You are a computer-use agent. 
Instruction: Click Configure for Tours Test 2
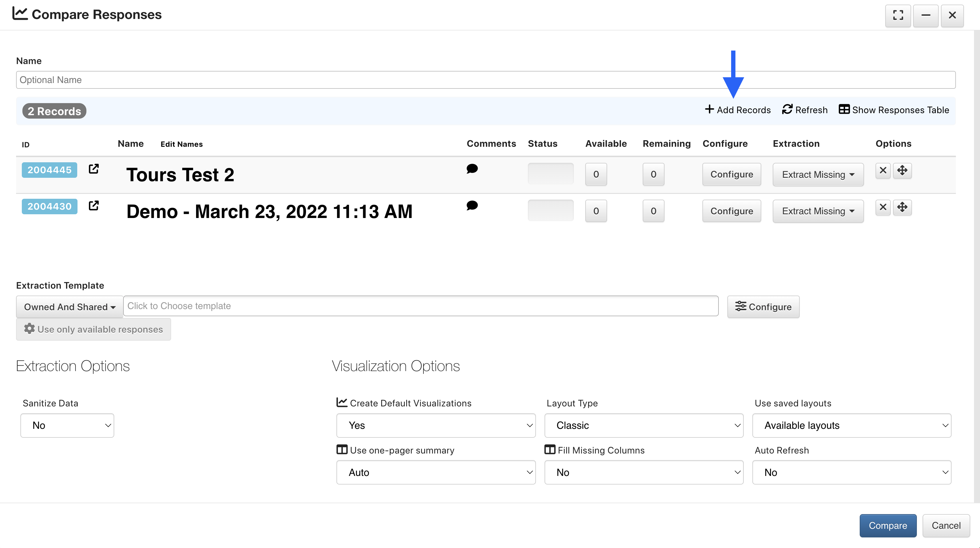click(x=732, y=174)
